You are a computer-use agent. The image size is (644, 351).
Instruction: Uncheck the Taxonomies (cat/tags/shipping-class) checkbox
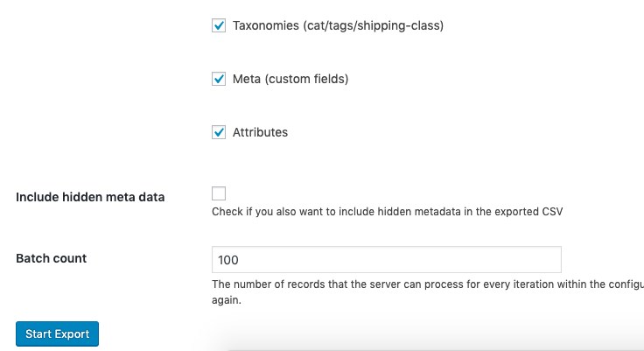(x=219, y=25)
